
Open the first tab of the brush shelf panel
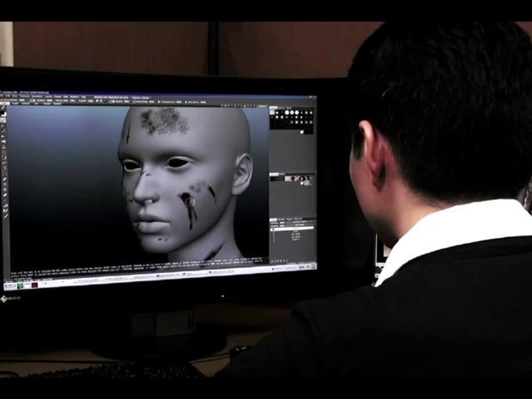point(273,108)
